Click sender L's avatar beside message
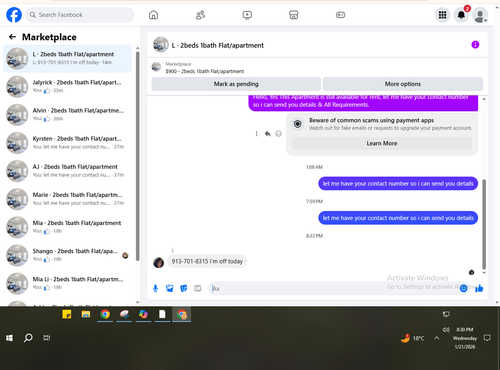 point(159,263)
